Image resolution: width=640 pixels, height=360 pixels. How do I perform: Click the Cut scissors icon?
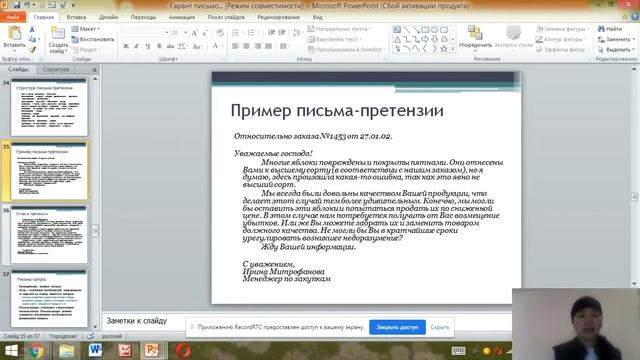[x=32, y=30]
